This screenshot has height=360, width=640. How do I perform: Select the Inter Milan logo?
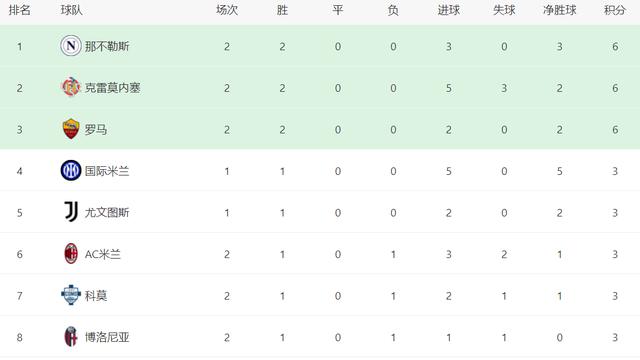pos(71,171)
